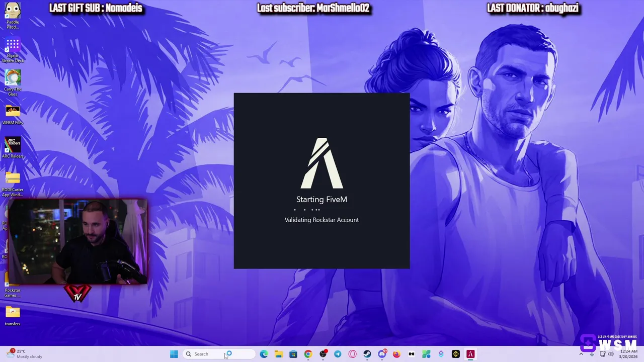
Task: Open Binance app from taskbar
Action: (x=456, y=354)
